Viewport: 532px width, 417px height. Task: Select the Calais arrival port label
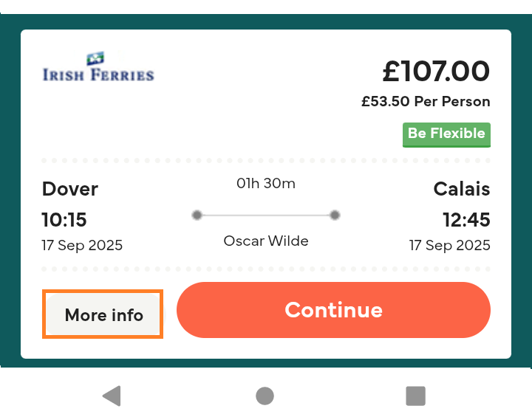point(462,189)
